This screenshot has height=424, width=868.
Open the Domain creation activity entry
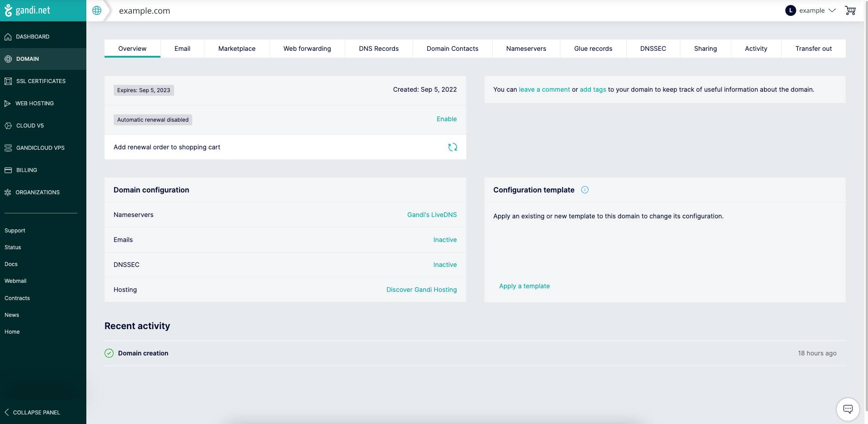tap(475, 353)
